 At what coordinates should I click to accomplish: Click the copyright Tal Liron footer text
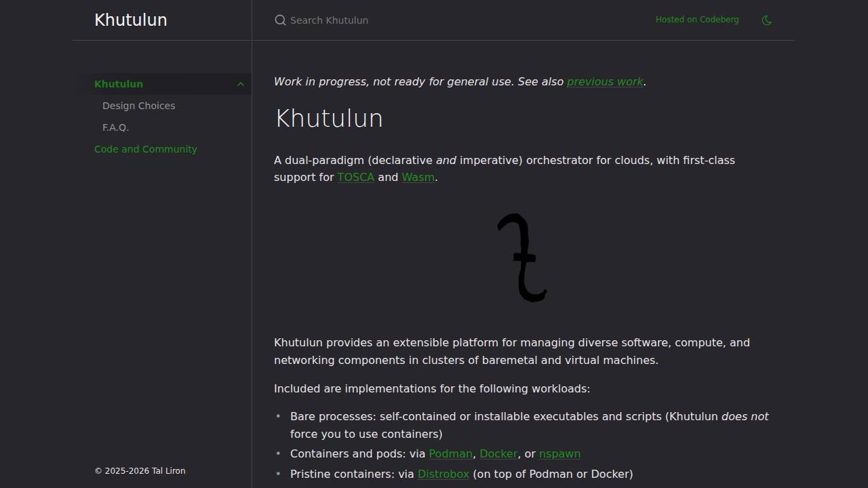[x=140, y=470]
